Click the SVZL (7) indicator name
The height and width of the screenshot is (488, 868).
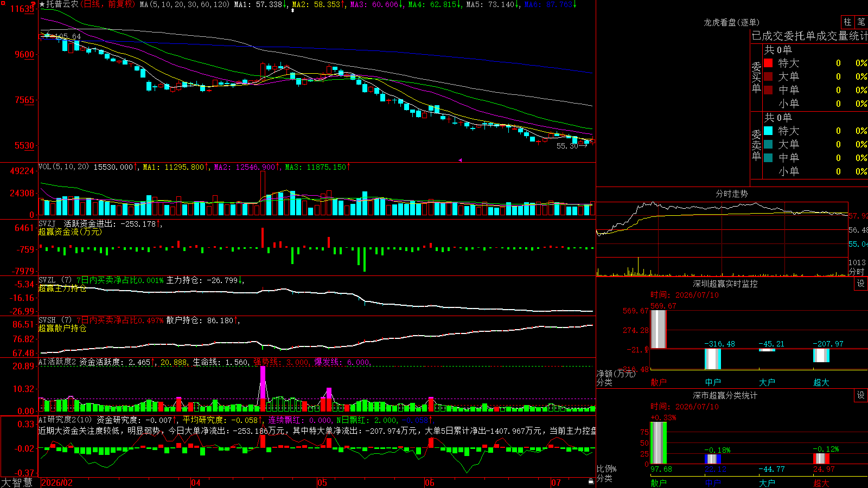(x=55, y=280)
